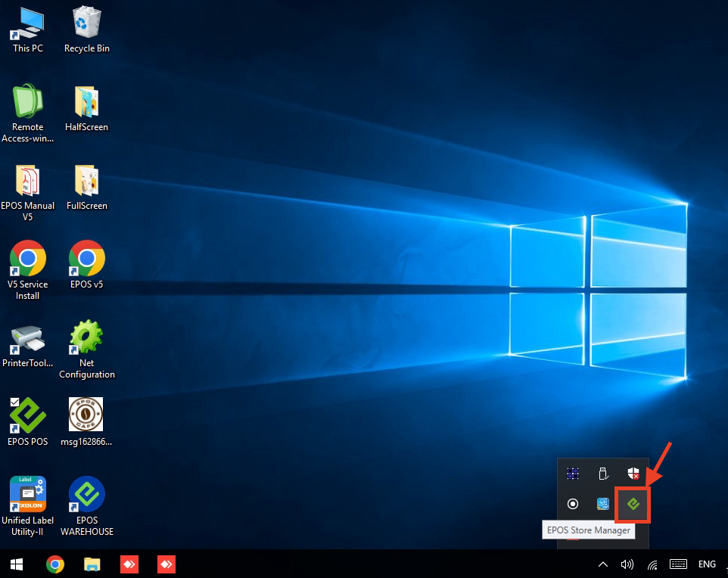This screenshot has height=578, width=728.
Task: Collapse the hidden icons tray chevron
Action: point(602,564)
